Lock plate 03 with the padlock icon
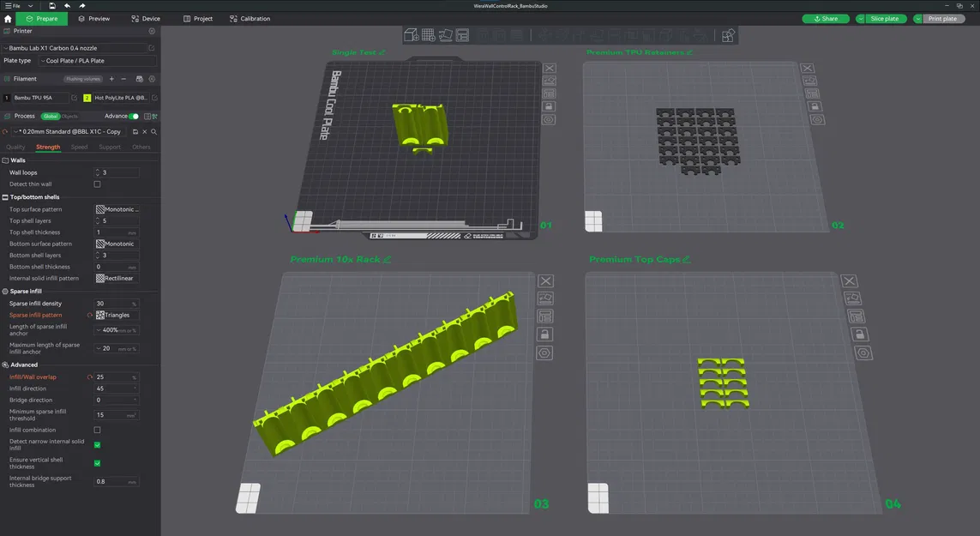The height and width of the screenshot is (536, 980). [544, 334]
